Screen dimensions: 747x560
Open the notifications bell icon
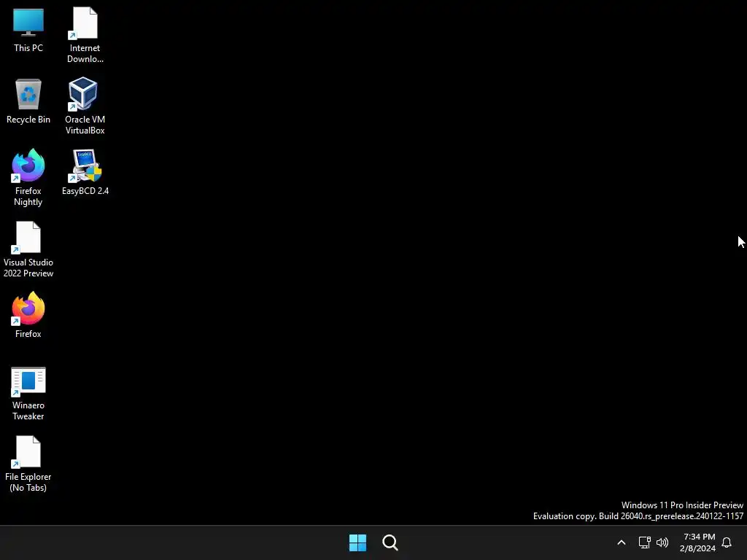click(x=727, y=542)
